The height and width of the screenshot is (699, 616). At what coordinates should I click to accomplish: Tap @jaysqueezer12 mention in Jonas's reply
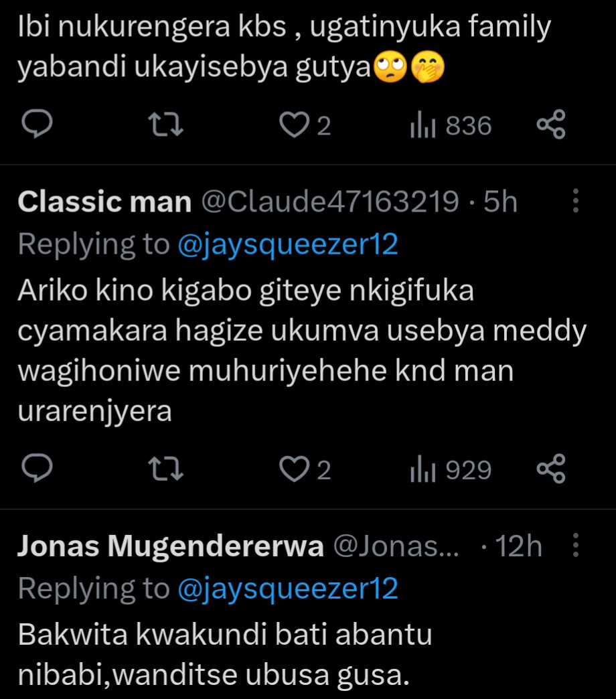point(288,589)
